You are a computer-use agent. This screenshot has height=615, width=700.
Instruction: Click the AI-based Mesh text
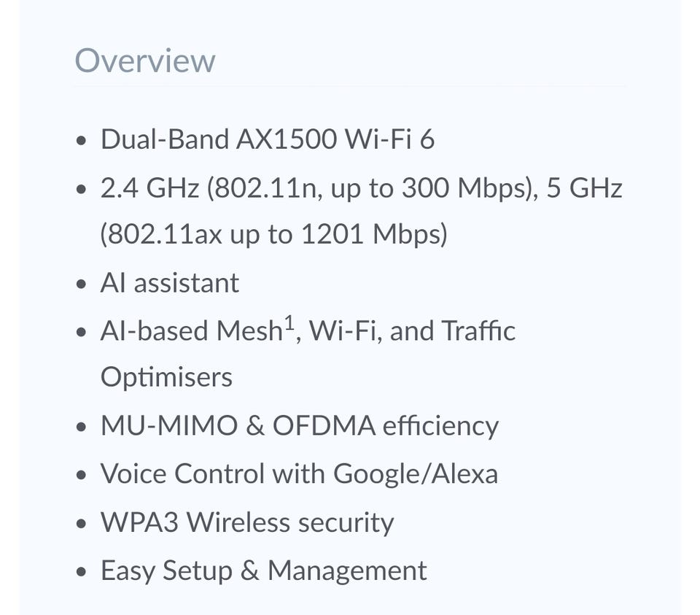(x=192, y=331)
